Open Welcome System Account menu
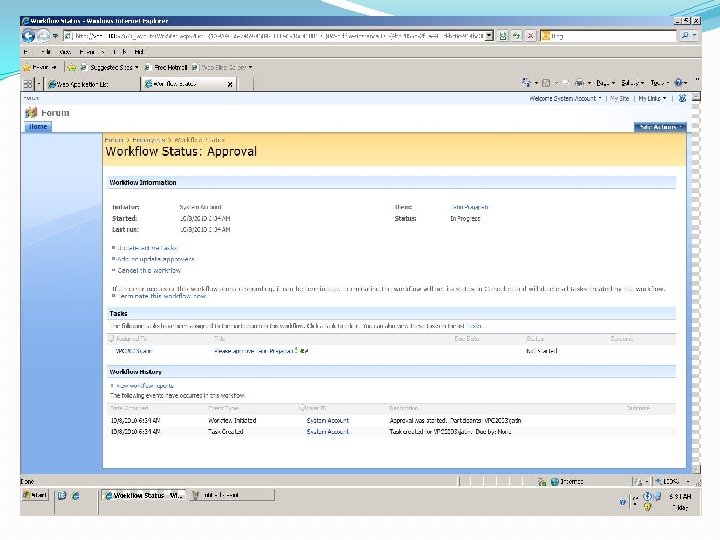This screenshot has width=720, height=540. (565, 98)
